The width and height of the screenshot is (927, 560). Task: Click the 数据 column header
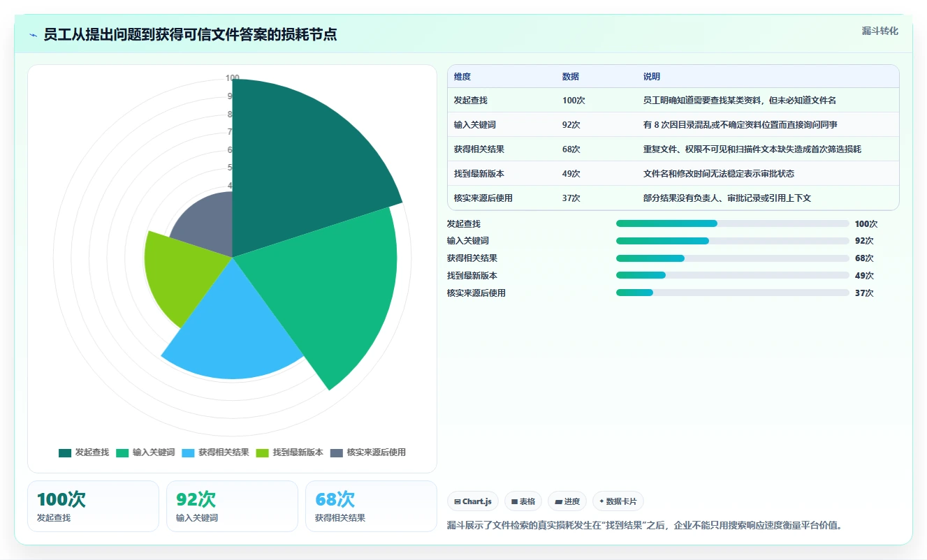571,77
